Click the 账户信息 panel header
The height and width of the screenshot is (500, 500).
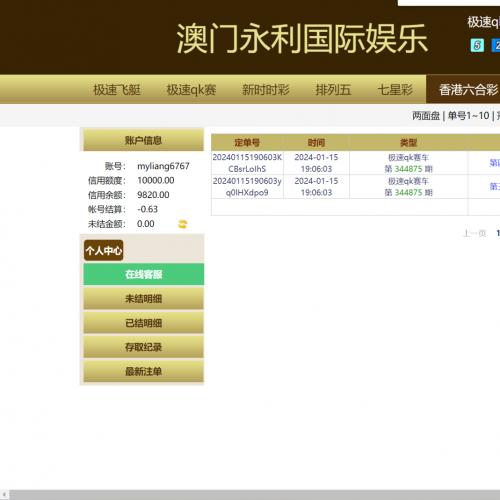(143, 140)
